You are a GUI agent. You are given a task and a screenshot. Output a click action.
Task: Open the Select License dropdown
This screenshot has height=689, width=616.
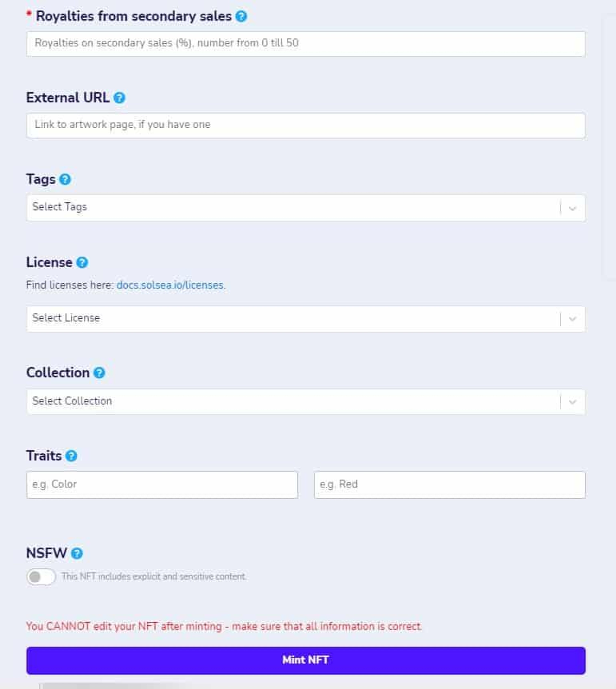coord(306,319)
